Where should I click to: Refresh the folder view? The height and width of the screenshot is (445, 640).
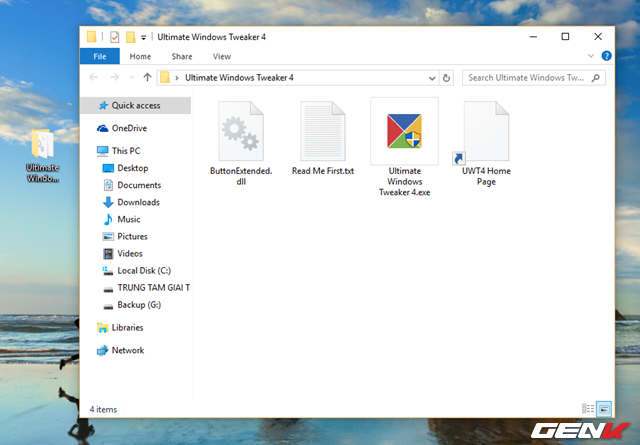[x=447, y=78]
